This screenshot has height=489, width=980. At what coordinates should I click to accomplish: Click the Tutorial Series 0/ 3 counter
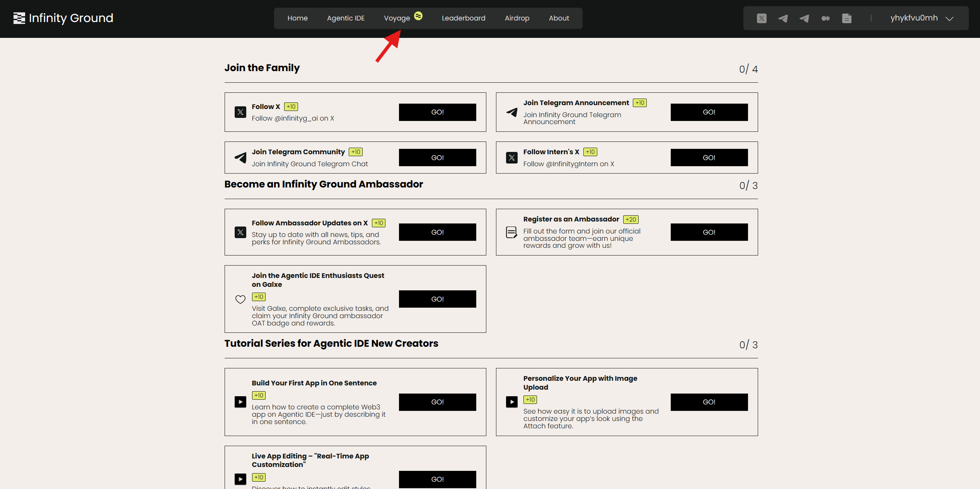tap(748, 345)
